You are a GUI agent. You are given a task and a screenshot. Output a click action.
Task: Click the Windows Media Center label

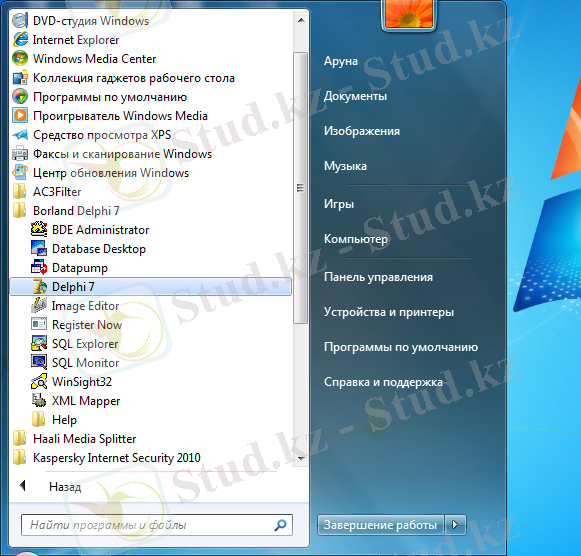tap(94, 59)
